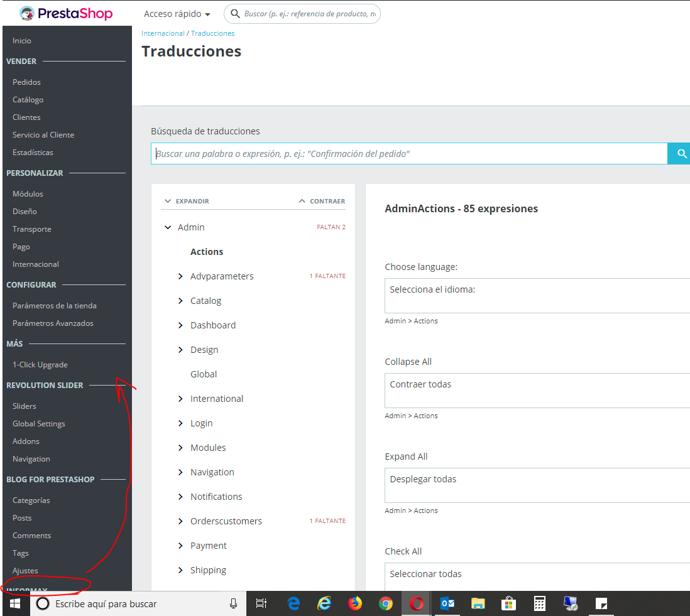This screenshot has height=616, width=690.
Task: Open Calculator from taskbar
Action: coord(540,603)
